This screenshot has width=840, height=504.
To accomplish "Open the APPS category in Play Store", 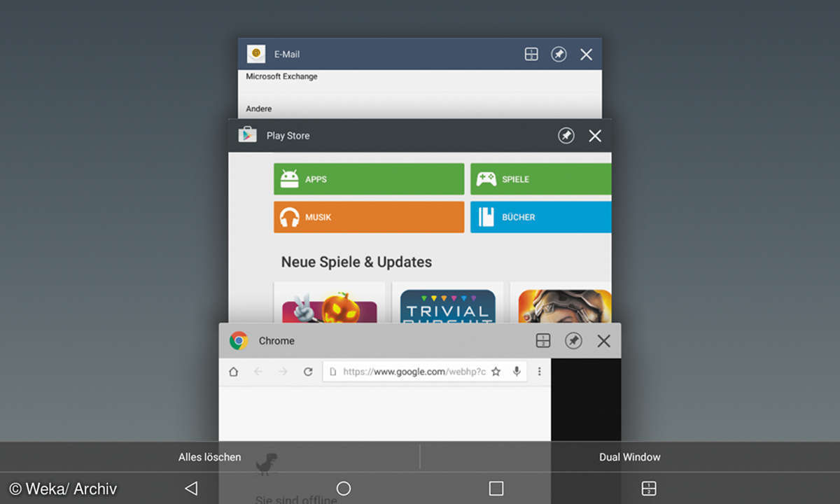I will (369, 179).
